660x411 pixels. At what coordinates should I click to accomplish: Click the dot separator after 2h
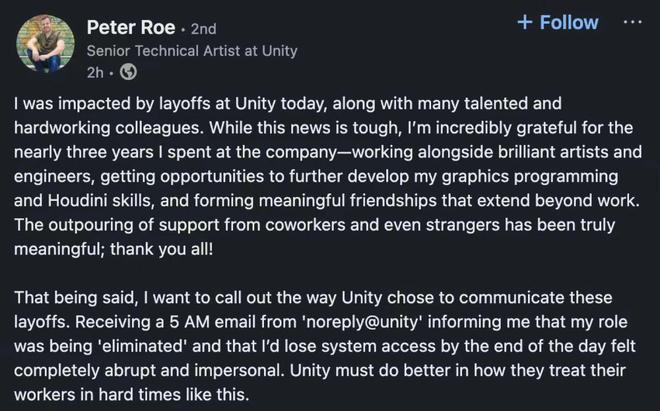pyautogui.click(x=111, y=72)
